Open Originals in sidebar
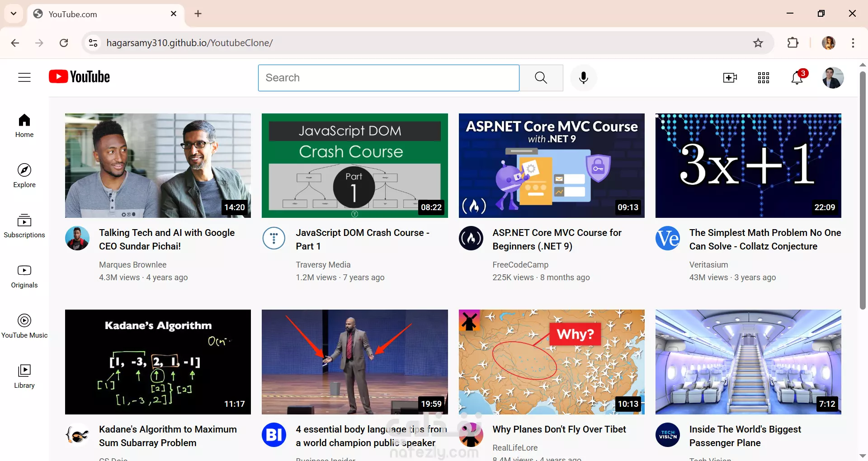 [24, 276]
